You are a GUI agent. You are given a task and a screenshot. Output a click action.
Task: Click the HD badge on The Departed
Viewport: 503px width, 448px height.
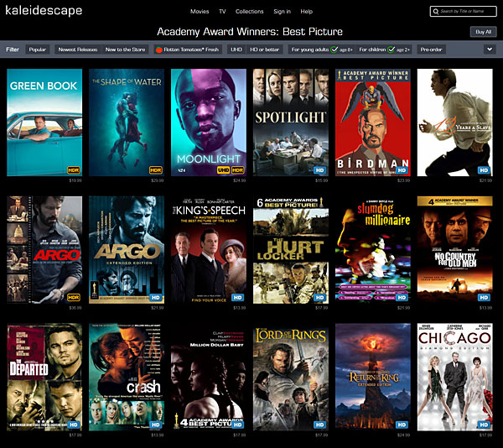(x=74, y=425)
